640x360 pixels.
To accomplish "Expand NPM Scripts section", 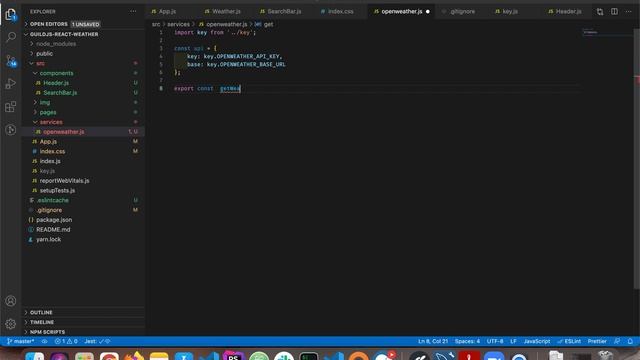I will point(83,332).
